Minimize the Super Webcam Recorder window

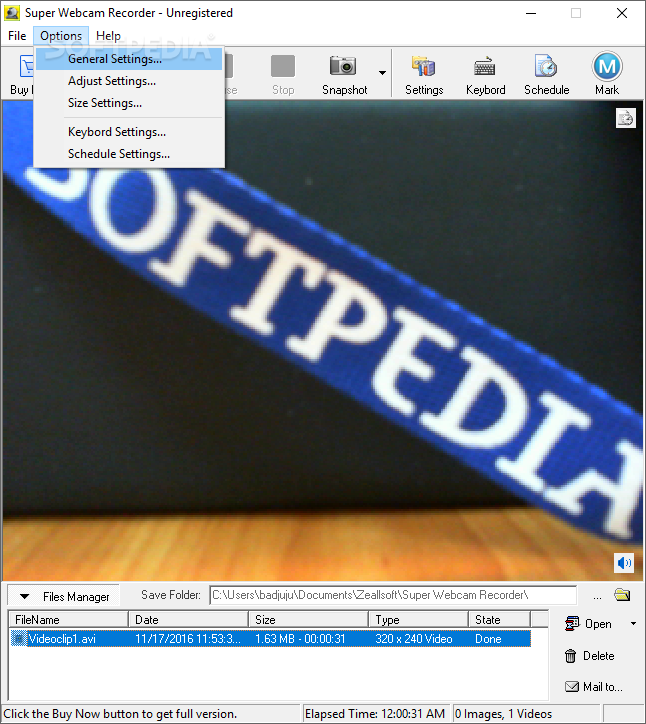point(531,13)
